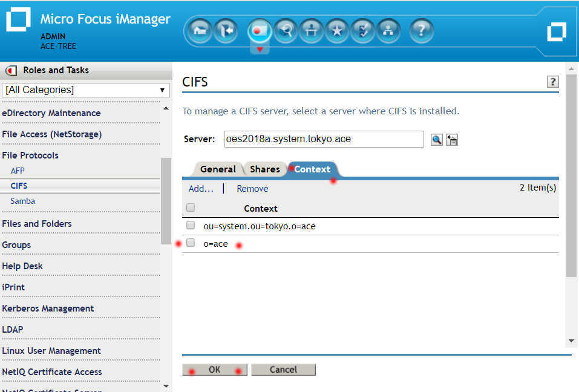Click the Exit (logout) toolbar icon
The image size is (579, 392).
pyautogui.click(x=226, y=31)
